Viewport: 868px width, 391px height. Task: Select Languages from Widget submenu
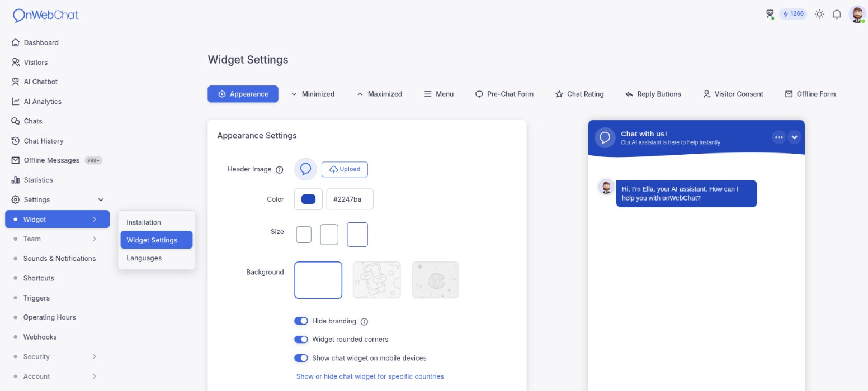pos(157,258)
